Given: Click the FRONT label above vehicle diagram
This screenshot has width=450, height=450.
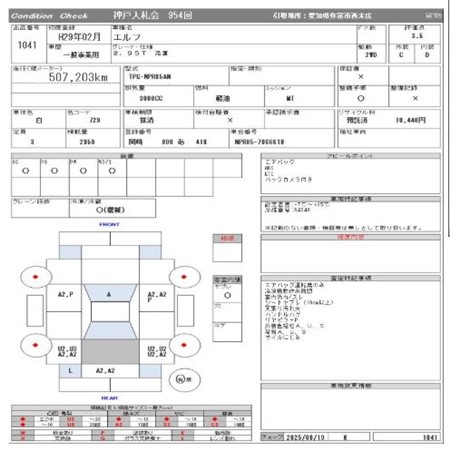Looking at the screenshot, I should coord(109,225).
